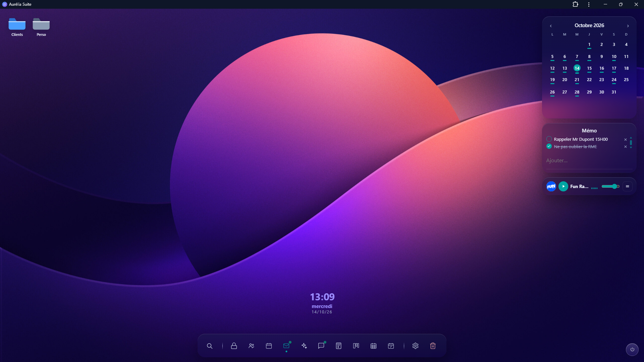
Task: Click the Ajouter memo input field
Action: 589,161
